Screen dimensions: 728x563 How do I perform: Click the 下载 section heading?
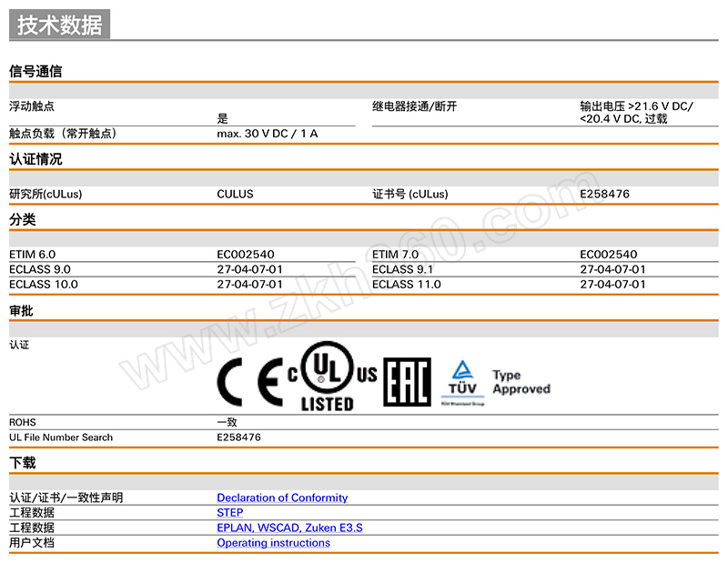(22, 463)
